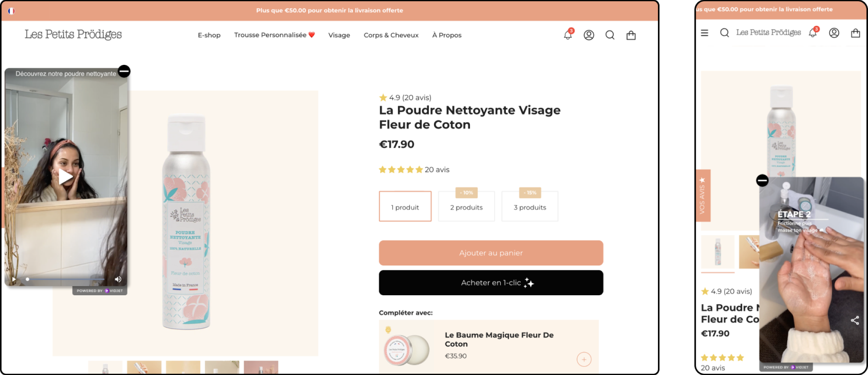The image size is (868, 375).
Task: Add Baume Magique with plus icon
Action: (584, 360)
